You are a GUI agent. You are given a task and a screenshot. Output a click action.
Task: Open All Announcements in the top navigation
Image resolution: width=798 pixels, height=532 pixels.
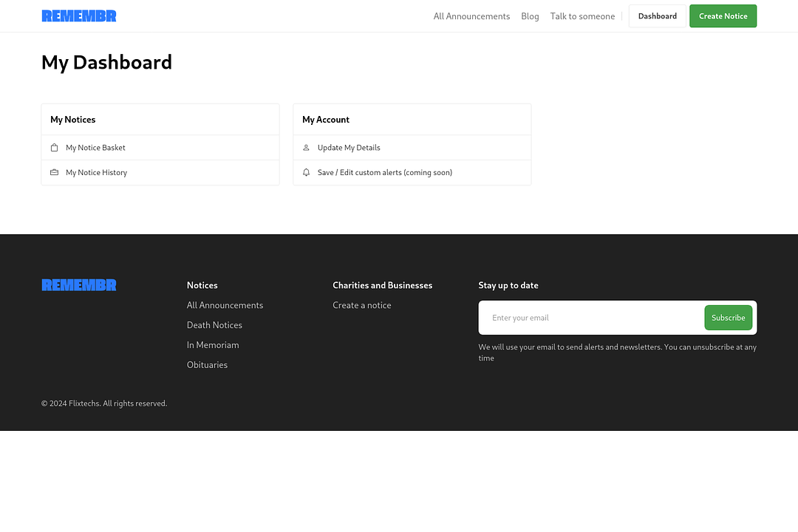471,16
